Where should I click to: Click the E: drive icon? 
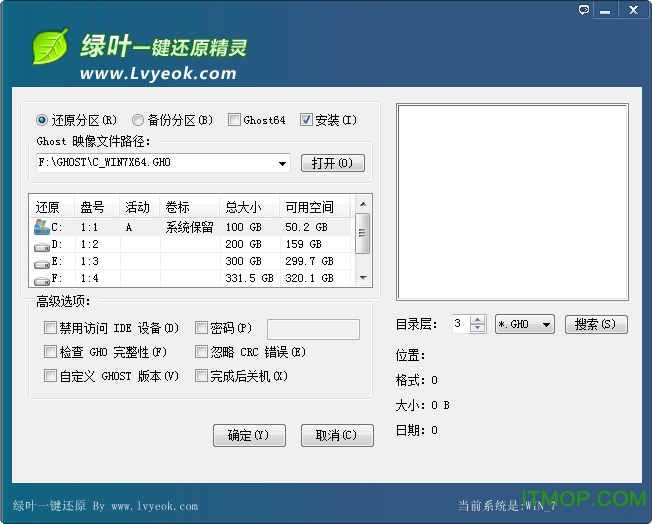[x=42, y=264]
